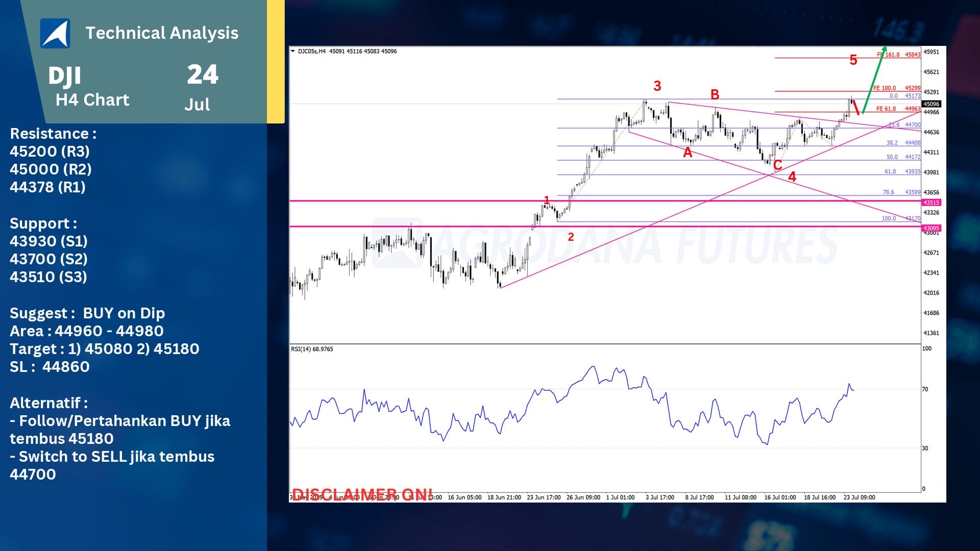Click the red wave C label
980x551 pixels.
(x=777, y=165)
